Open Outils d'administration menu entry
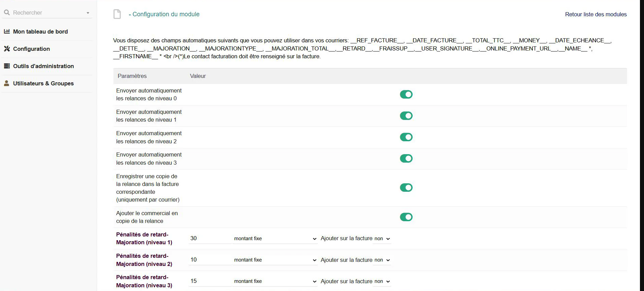The width and height of the screenshot is (644, 291). 43,66
